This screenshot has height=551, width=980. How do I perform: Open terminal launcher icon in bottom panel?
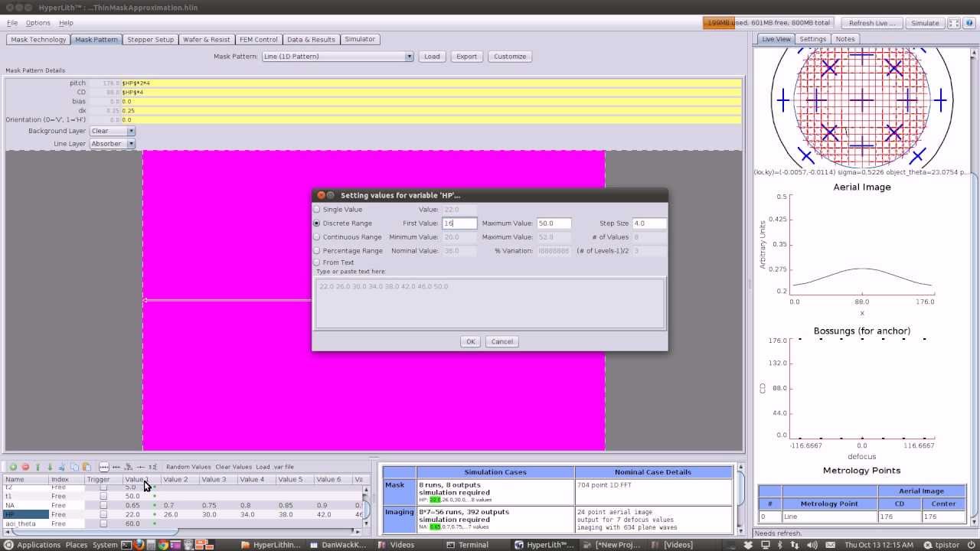(126, 545)
